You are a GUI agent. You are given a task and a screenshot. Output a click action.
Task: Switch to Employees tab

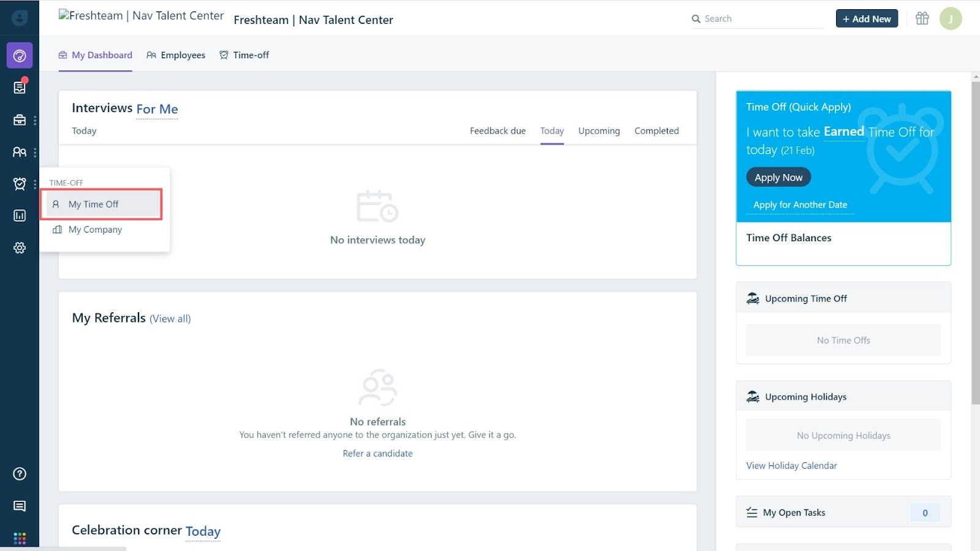[x=176, y=55]
